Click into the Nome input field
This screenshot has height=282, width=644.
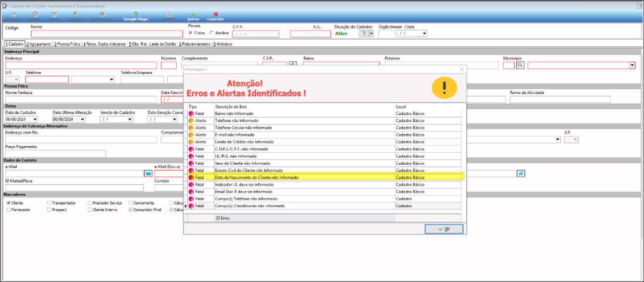(107, 34)
